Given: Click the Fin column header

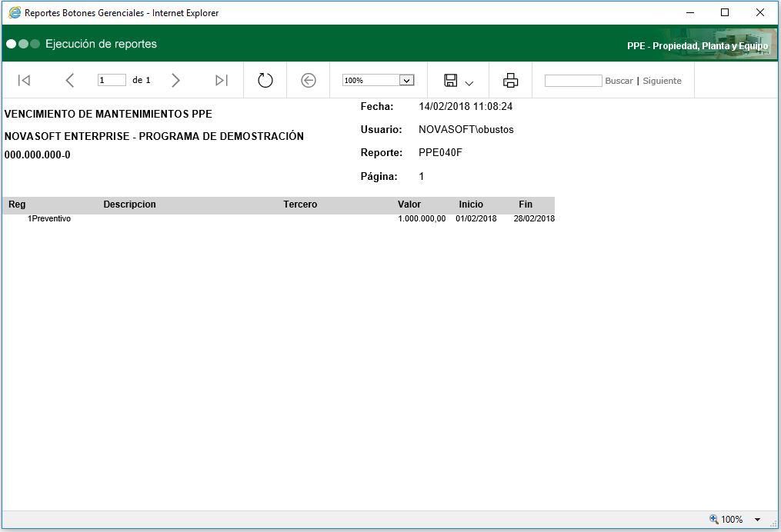Looking at the screenshot, I should coord(526,204).
